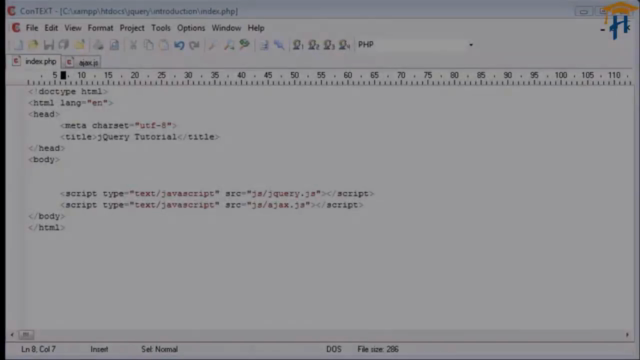Click the Print icon
This screenshot has width=640, height=360.
tap(98, 45)
